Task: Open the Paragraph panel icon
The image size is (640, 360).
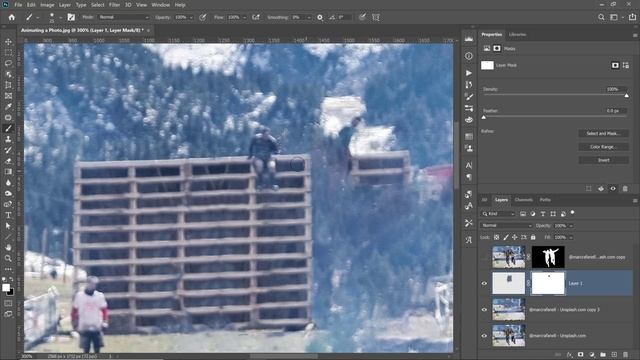Action: (x=469, y=177)
